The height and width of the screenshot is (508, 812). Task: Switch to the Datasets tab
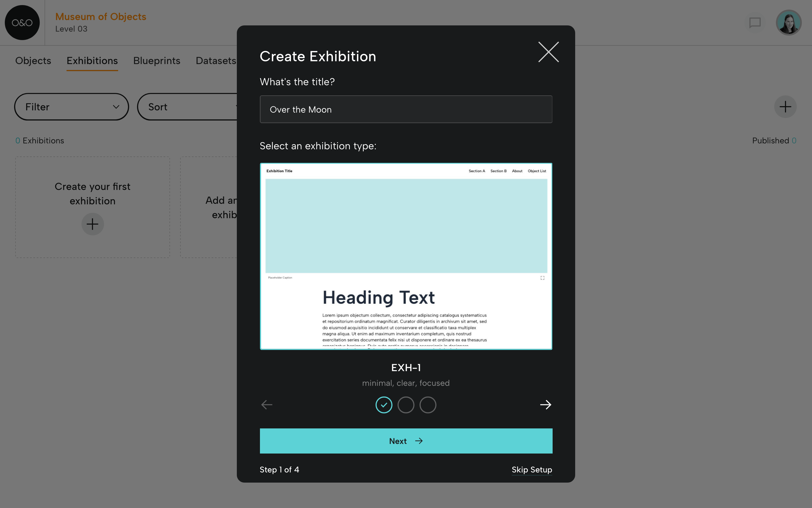(216, 61)
